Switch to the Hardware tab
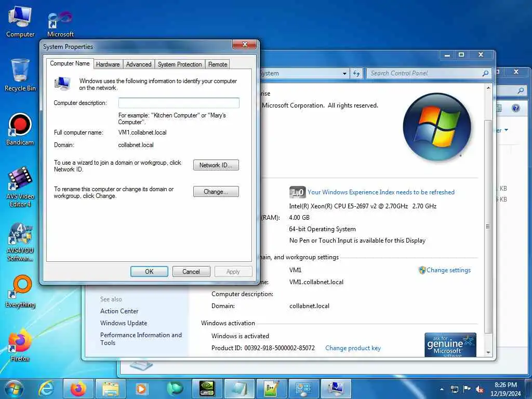 [x=108, y=64]
